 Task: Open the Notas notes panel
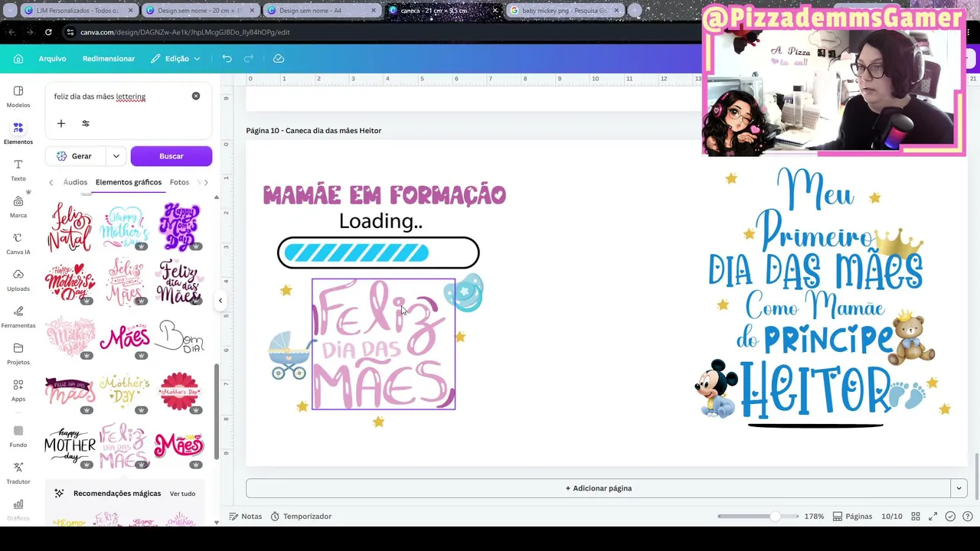[x=245, y=517]
